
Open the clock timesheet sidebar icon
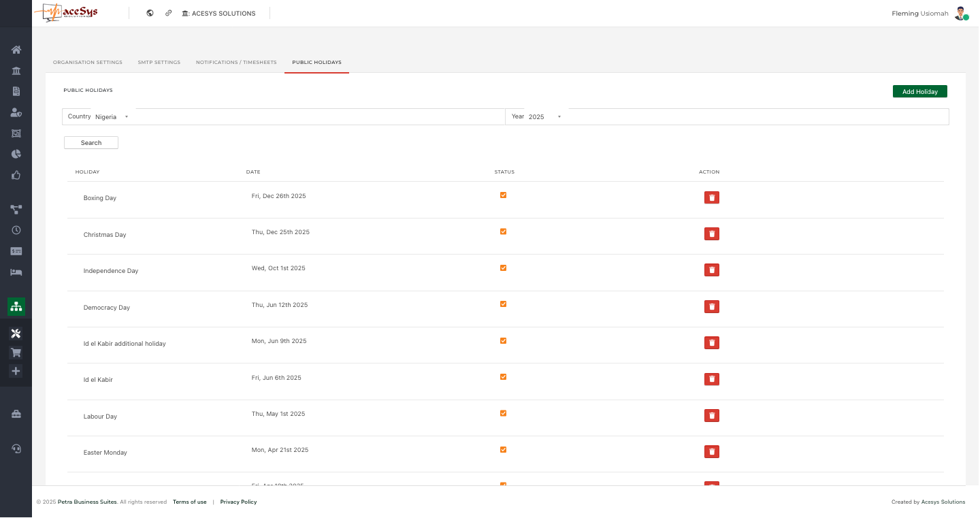(16, 230)
